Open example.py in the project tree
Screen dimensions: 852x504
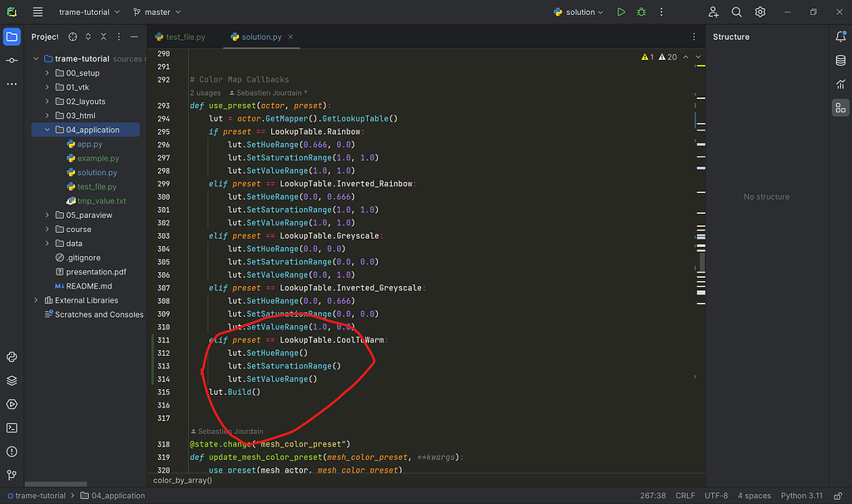pos(97,159)
